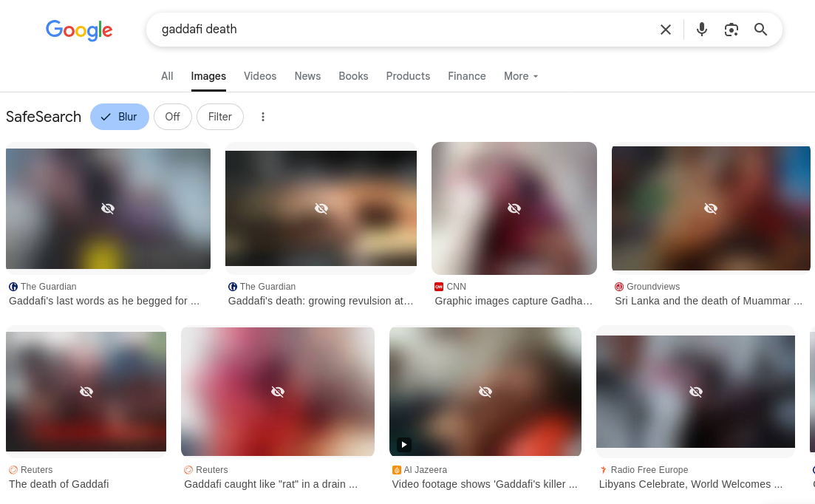Viewport: 815px width, 504px height.
Task: Click The Guardian favicon beside 'growing revulsion' result
Action: click(x=232, y=287)
